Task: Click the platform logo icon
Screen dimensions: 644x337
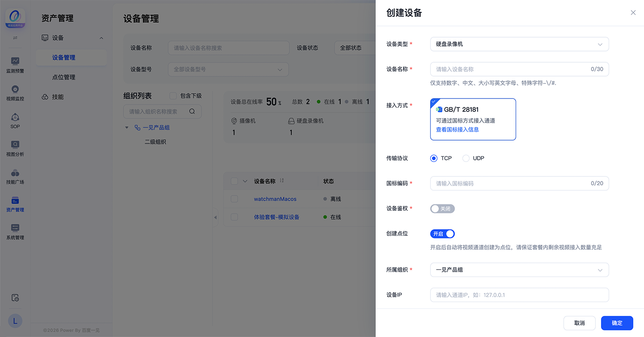Action: (x=15, y=19)
